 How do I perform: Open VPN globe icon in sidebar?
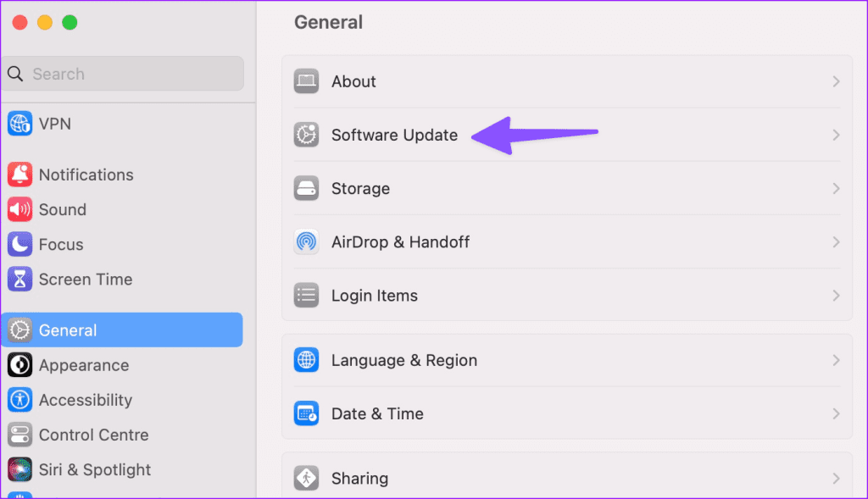click(20, 124)
